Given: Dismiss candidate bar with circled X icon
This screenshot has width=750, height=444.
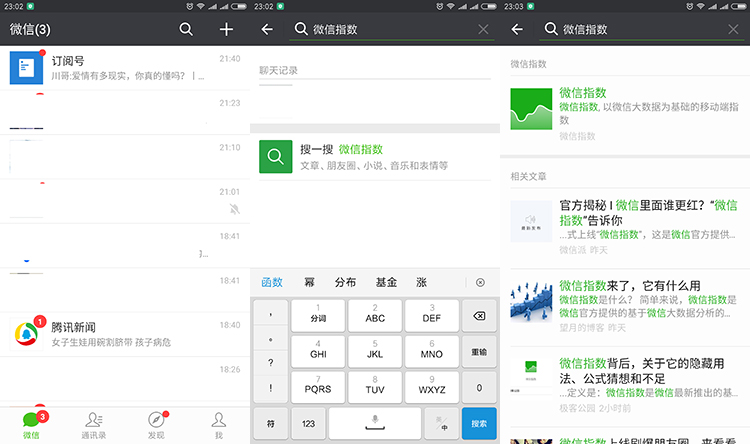Looking at the screenshot, I should click(481, 282).
